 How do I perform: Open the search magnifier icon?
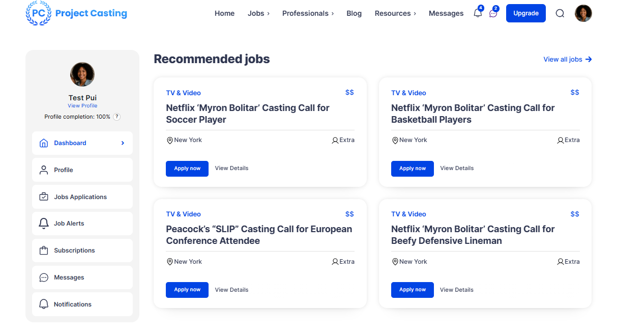pyautogui.click(x=560, y=13)
